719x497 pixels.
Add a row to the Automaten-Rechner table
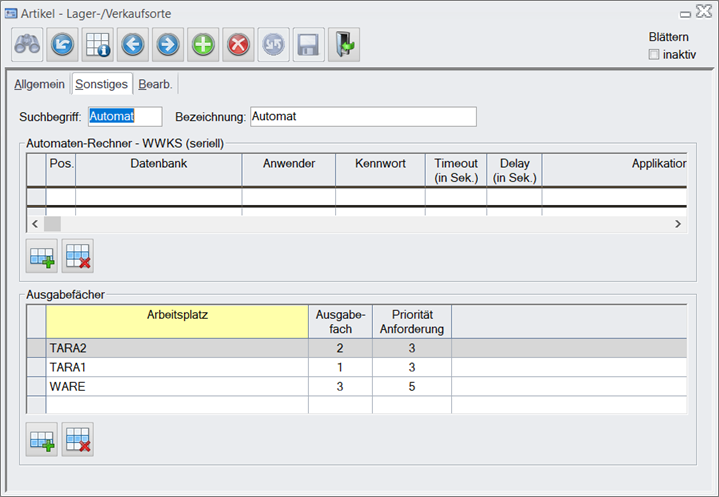(x=42, y=257)
